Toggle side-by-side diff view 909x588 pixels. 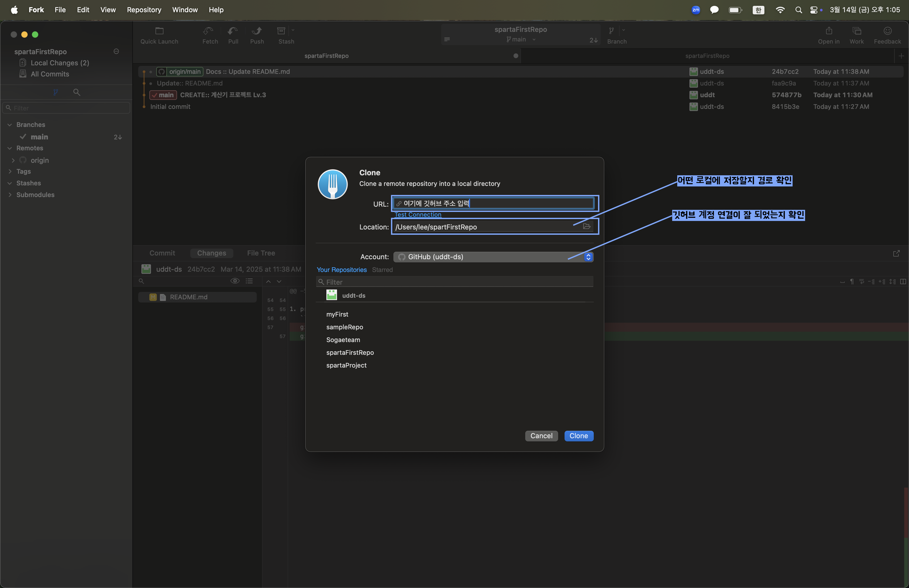(903, 282)
